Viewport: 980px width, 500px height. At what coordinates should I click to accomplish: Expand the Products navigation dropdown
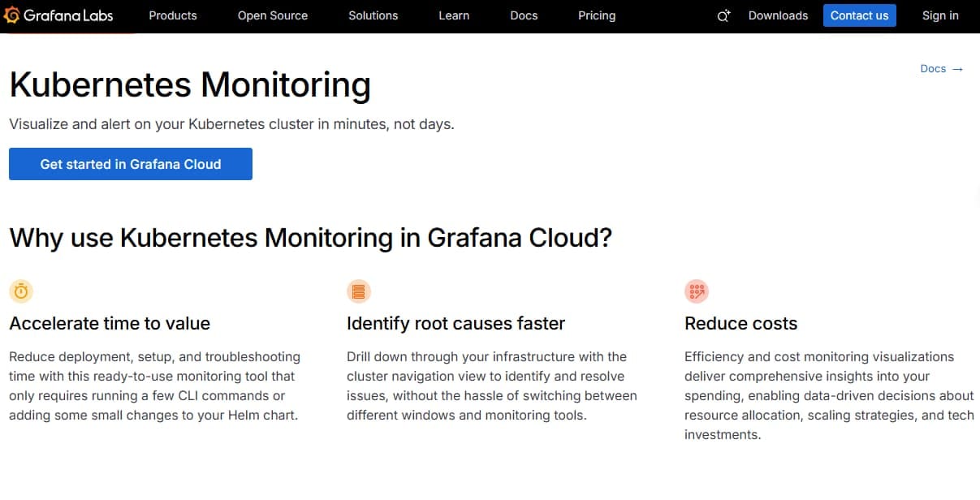point(172,15)
